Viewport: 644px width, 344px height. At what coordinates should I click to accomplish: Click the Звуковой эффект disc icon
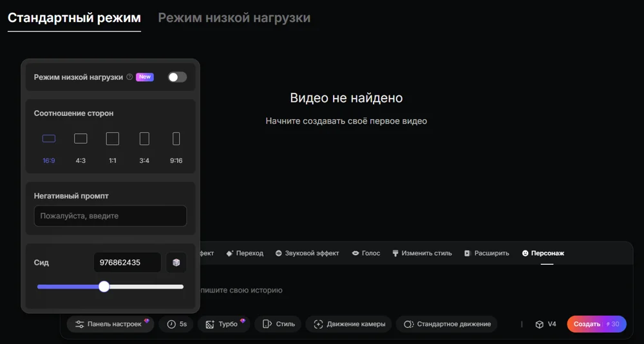tap(278, 254)
